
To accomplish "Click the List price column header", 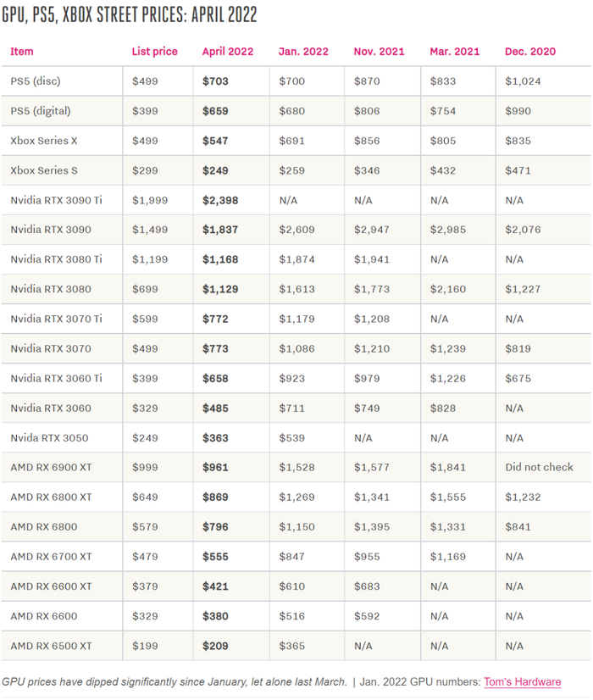I will tap(154, 52).
